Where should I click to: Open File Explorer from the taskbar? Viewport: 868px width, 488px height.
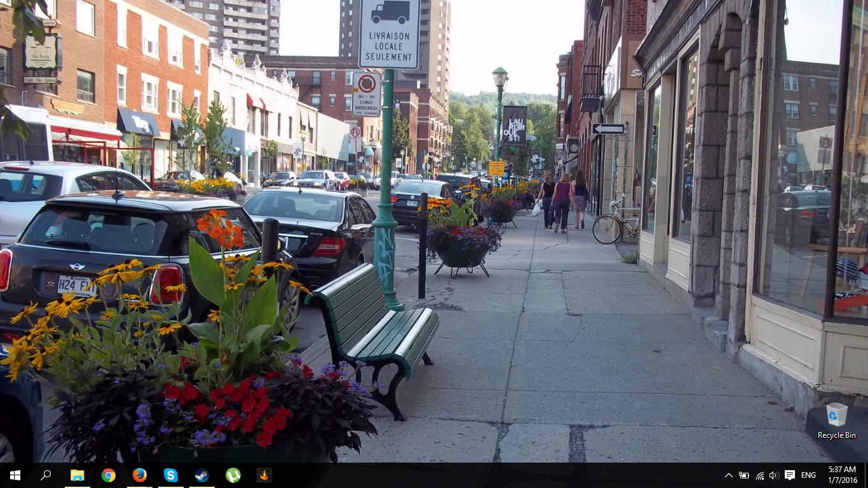click(77, 475)
